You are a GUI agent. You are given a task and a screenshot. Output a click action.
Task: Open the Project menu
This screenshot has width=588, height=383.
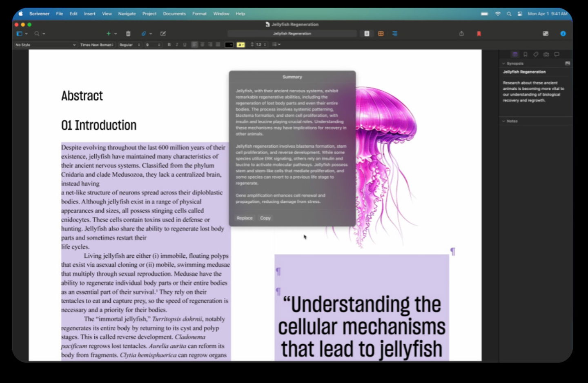149,13
